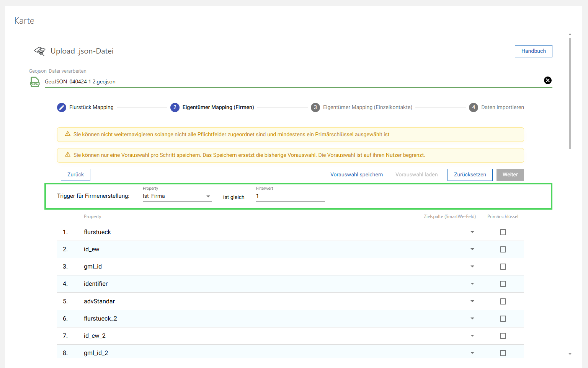This screenshot has height=368, width=588.
Task: Click warning triangle on Pflichtfelder banner
Action: [68, 134]
